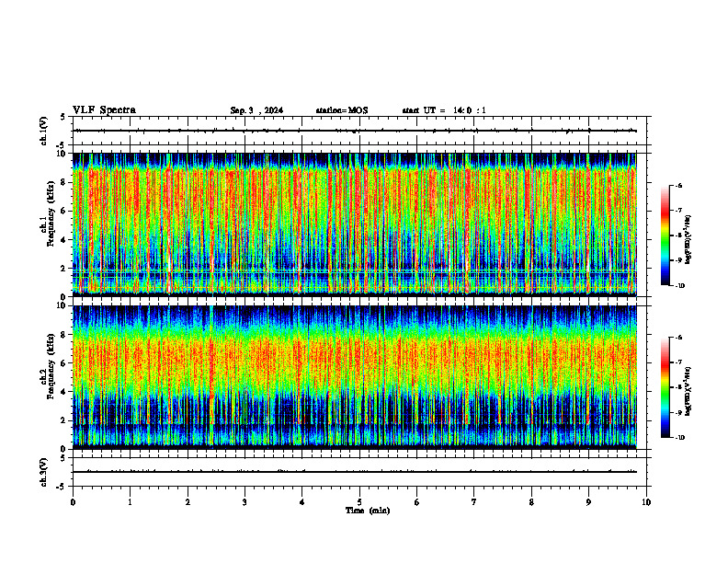Click the "3" tick on the time axis

[245, 502]
